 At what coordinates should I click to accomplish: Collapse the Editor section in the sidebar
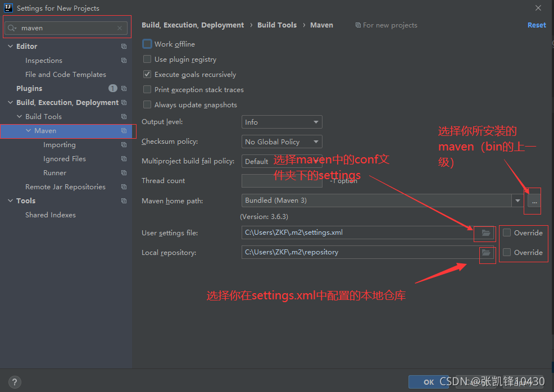coord(10,46)
